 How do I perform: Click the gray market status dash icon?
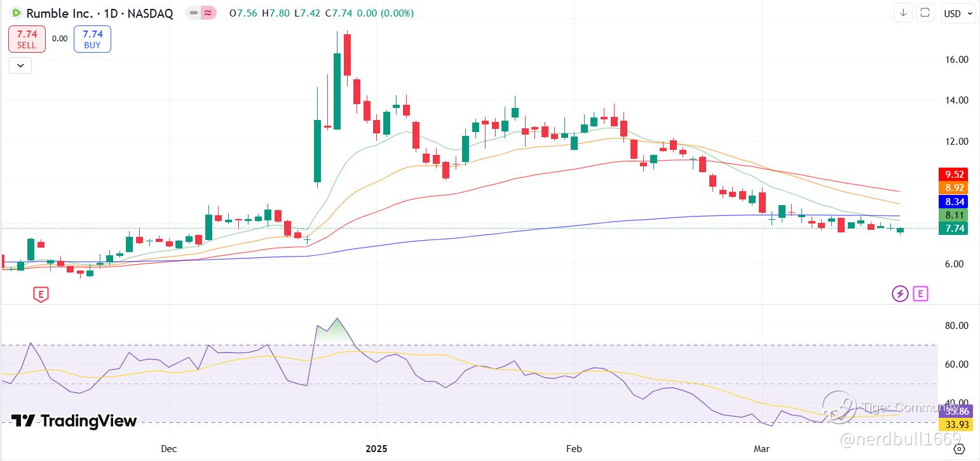pos(194,13)
